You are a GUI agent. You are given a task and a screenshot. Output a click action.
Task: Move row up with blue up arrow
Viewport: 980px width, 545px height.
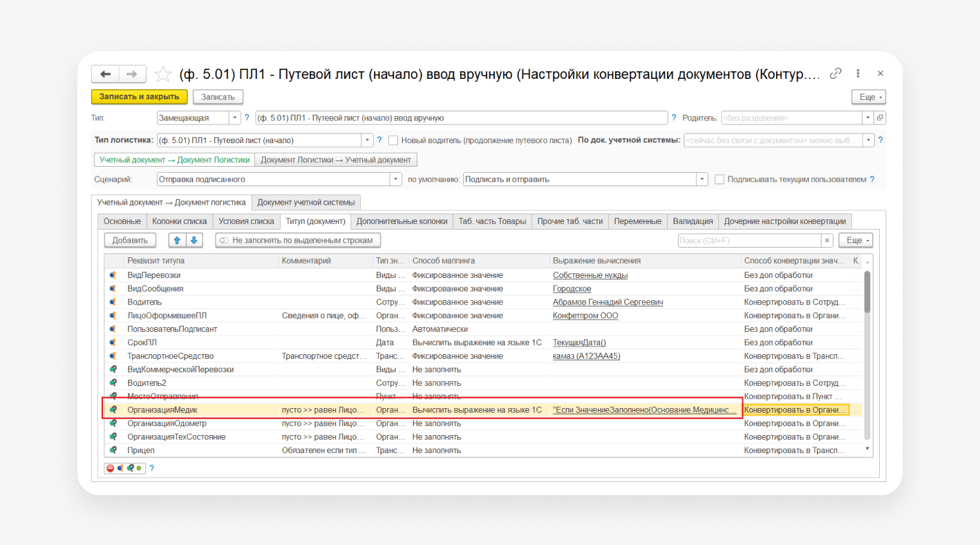coord(177,240)
